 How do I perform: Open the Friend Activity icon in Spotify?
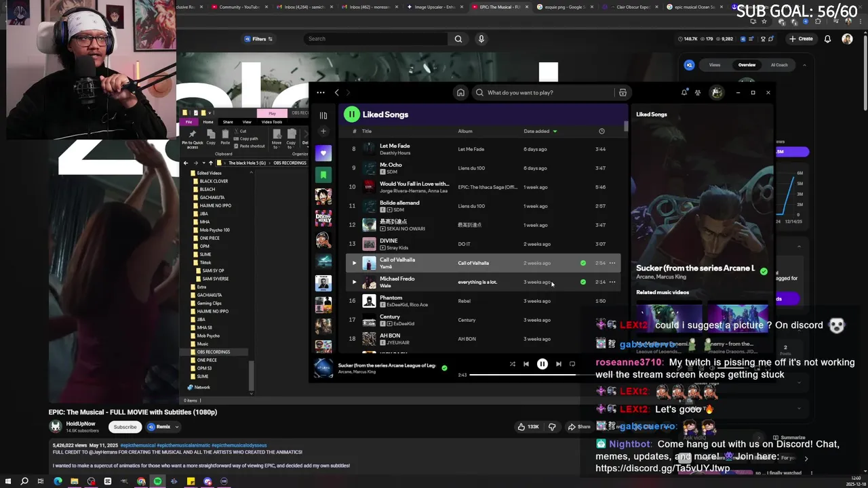click(x=698, y=93)
